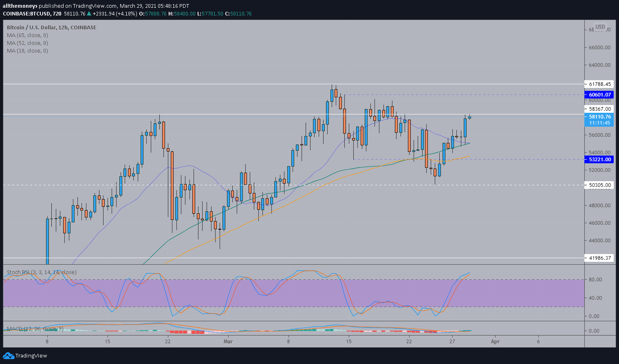The height and width of the screenshot is (364, 619).
Task: Select the MA (52, close, 0) indicator label
Action: 27,43
